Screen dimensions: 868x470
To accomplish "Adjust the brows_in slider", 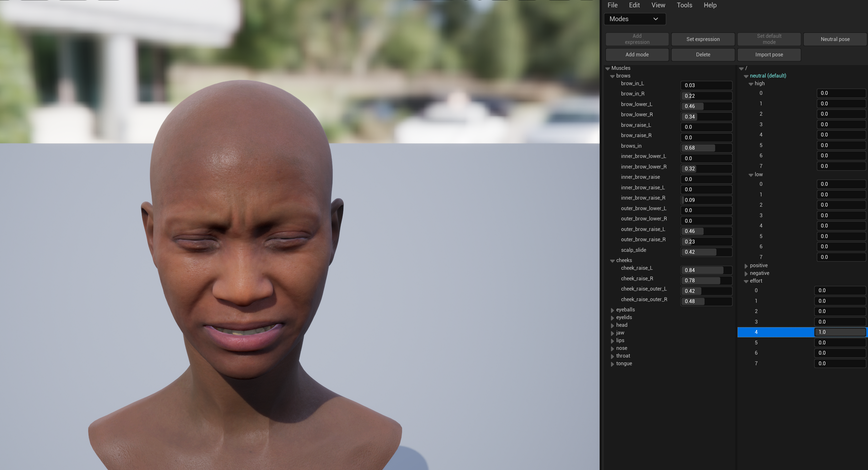I will (706, 148).
